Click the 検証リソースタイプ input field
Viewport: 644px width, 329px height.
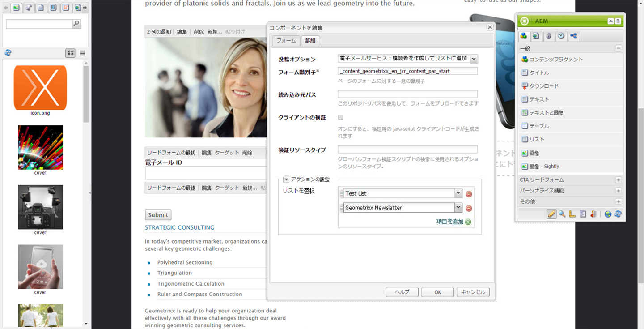407,150
